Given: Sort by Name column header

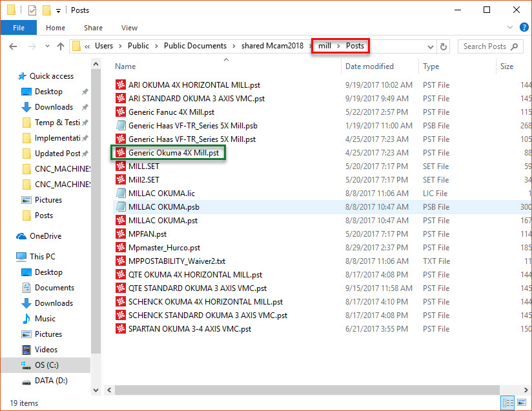Looking at the screenshot, I should pos(125,66).
